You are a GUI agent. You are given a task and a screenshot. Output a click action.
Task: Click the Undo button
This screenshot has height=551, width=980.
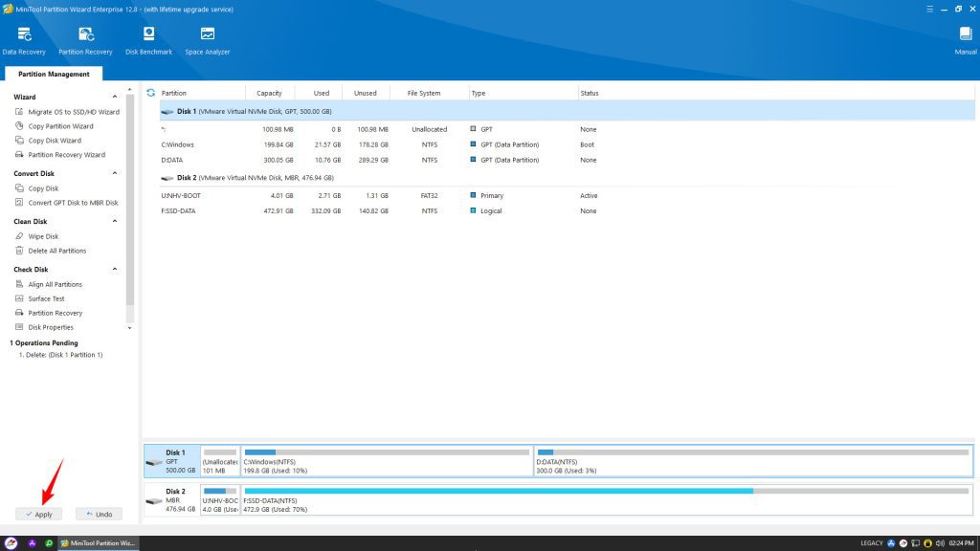99,514
